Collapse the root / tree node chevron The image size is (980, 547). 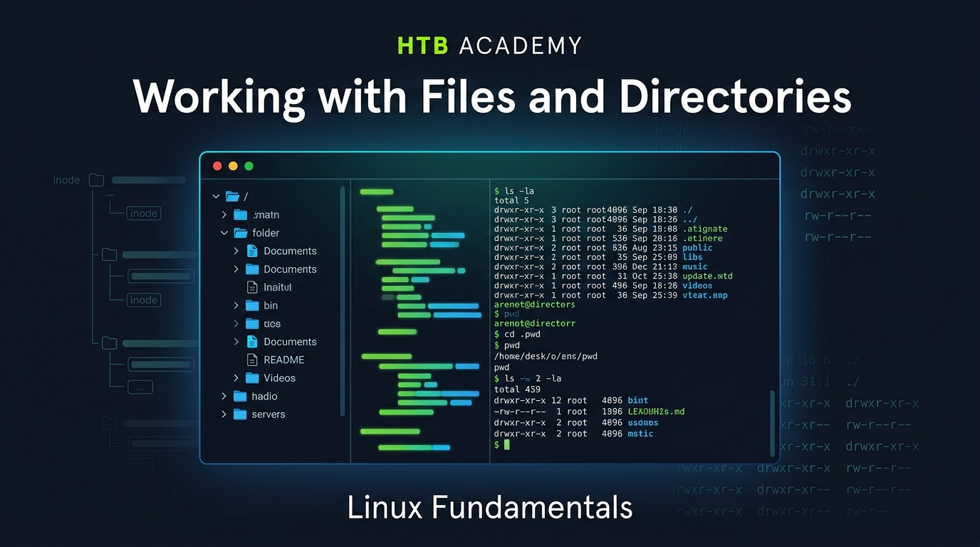tap(217, 196)
